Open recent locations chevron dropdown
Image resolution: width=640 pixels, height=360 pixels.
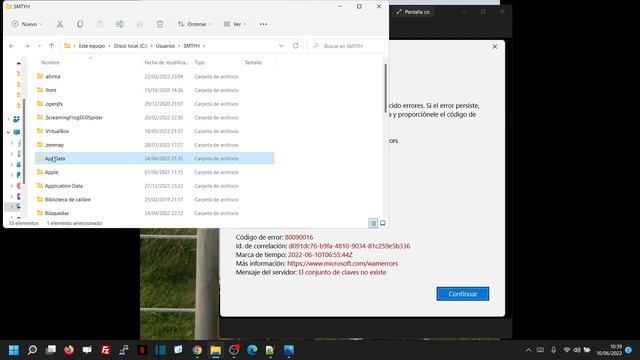coord(40,46)
